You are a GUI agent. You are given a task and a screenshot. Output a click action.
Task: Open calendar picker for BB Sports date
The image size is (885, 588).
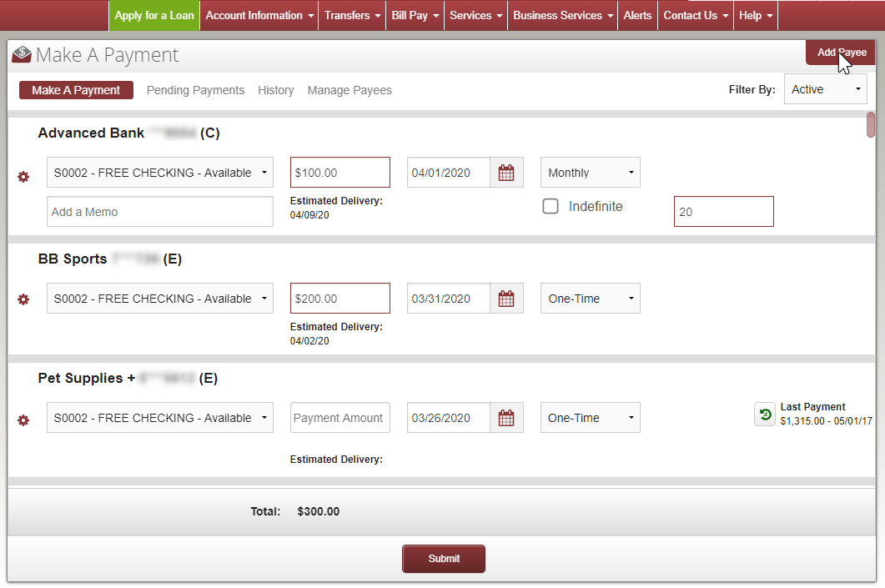506,298
